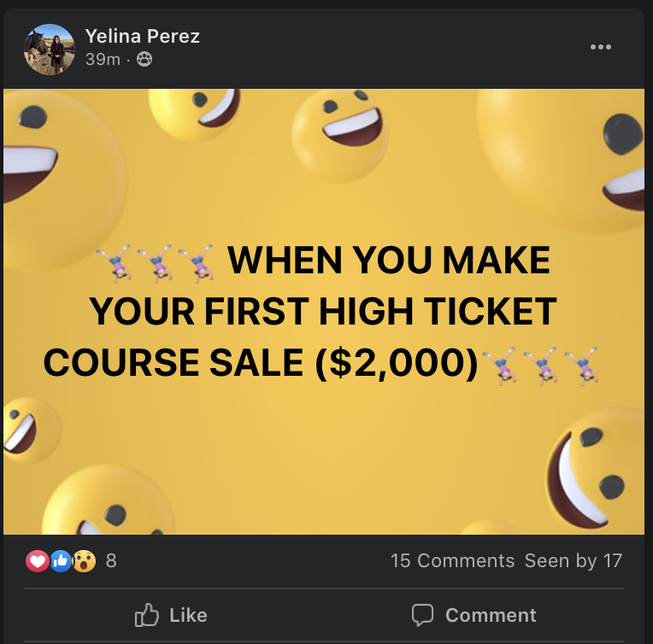
Task: Click the Yelina Perez name link
Action: 143,36
